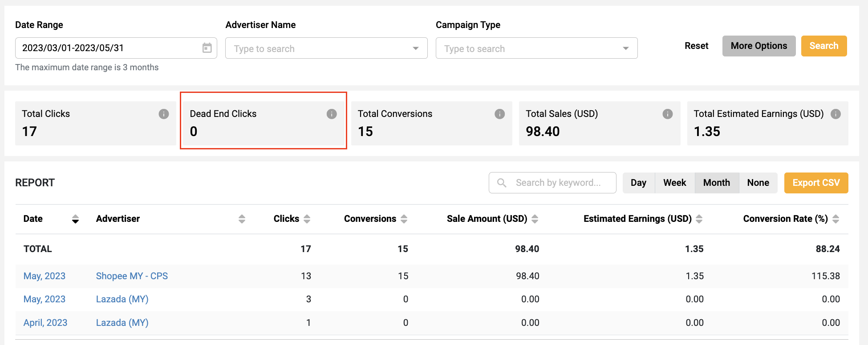
Task: Sort by Advertiser column arrows
Action: tap(242, 219)
